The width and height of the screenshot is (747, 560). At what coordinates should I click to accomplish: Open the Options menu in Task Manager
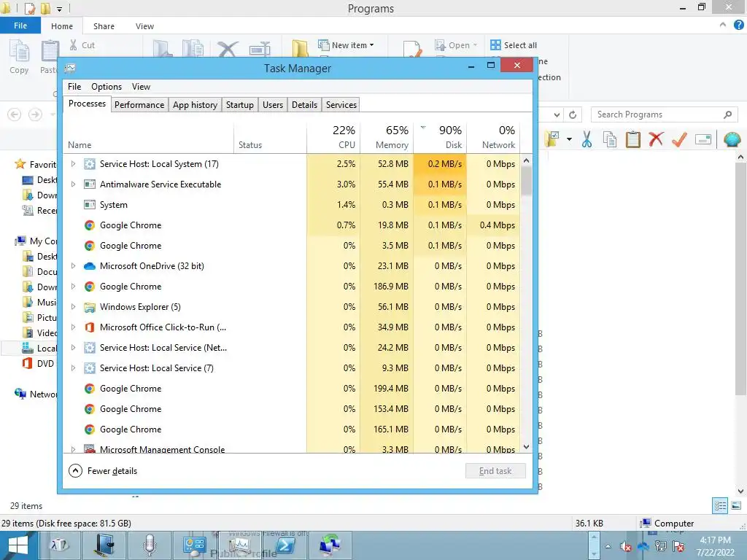coord(107,87)
